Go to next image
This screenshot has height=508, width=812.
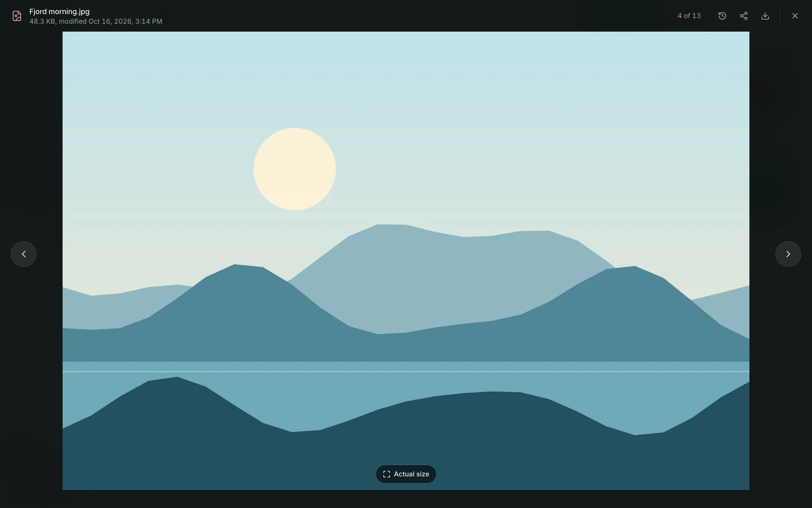coord(788,254)
